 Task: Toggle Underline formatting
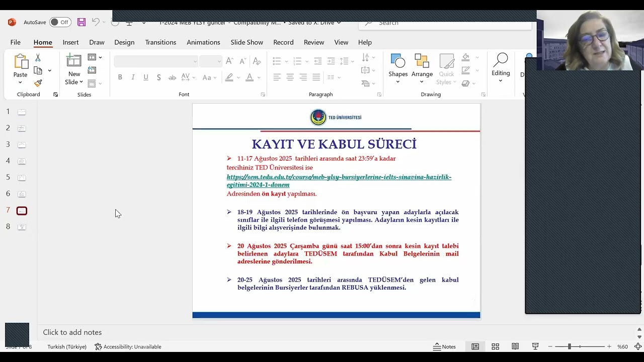point(146,77)
